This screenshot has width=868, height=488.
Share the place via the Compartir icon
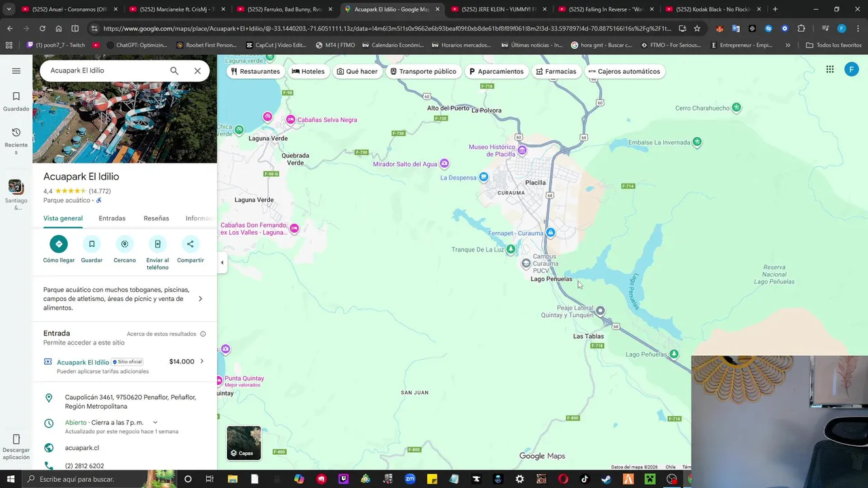point(190,244)
